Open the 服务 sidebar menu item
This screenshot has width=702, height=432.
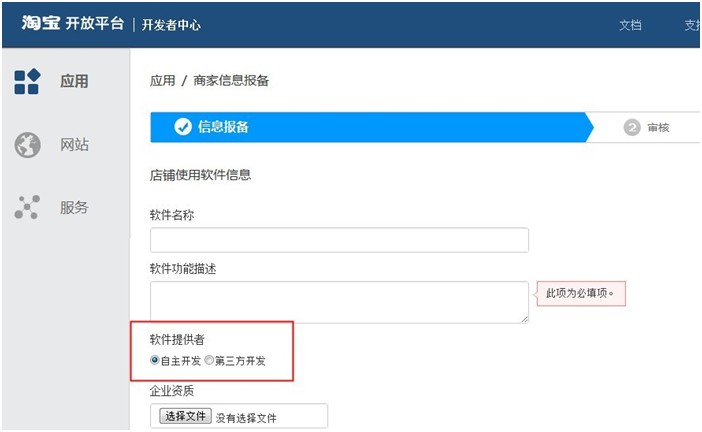(74, 207)
